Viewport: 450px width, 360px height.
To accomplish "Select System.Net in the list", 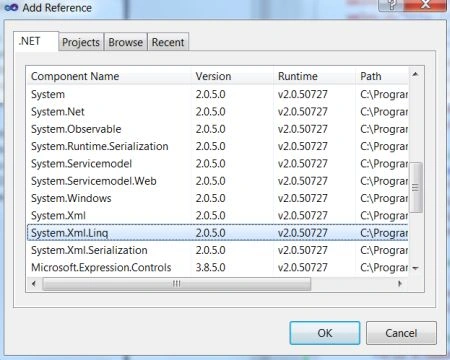I will click(x=217, y=112).
